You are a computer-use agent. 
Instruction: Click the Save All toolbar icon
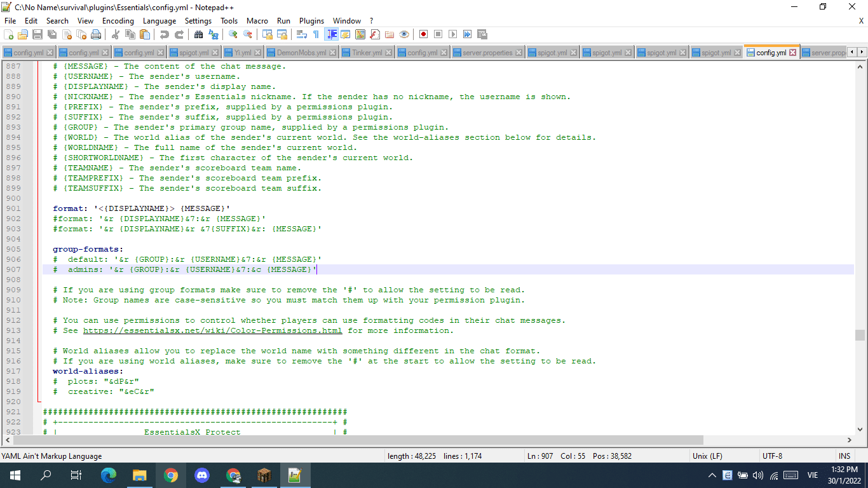(52, 34)
